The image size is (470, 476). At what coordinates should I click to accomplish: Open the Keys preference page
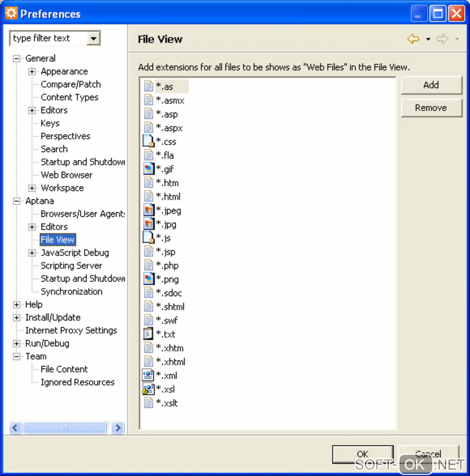[50, 123]
